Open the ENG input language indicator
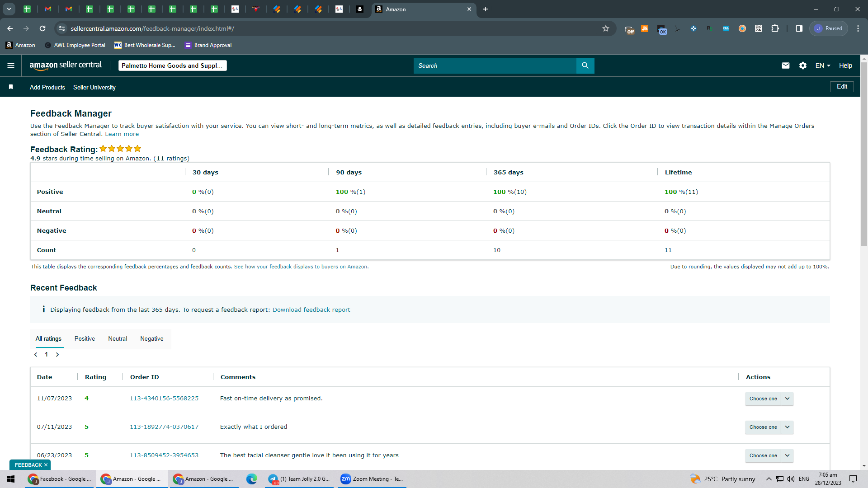The width and height of the screenshot is (868, 488). (x=804, y=479)
